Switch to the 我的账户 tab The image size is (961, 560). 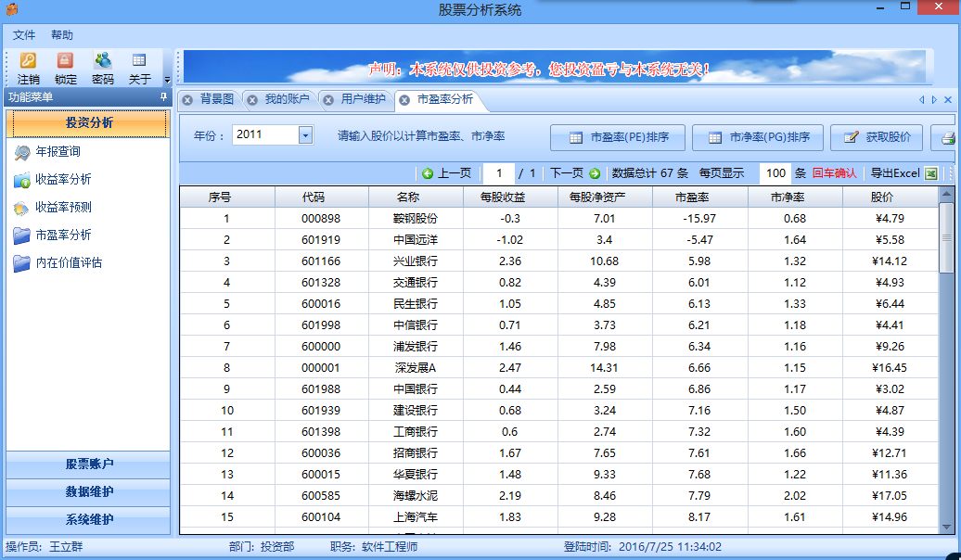point(287,99)
